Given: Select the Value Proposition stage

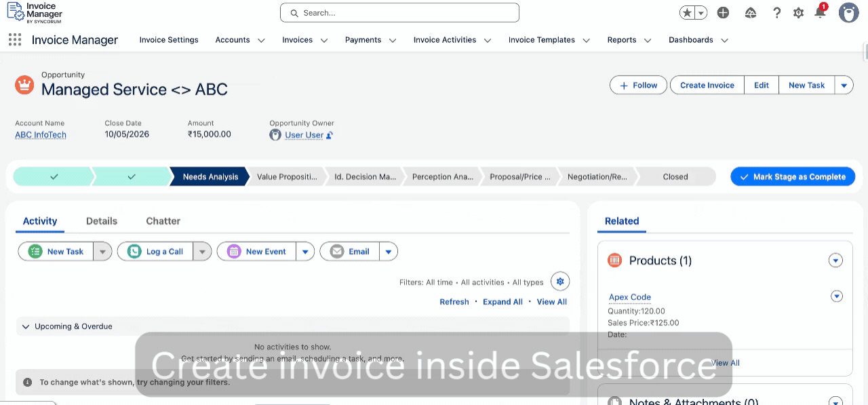Looking at the screenshot, I should (x=287, y=177).
